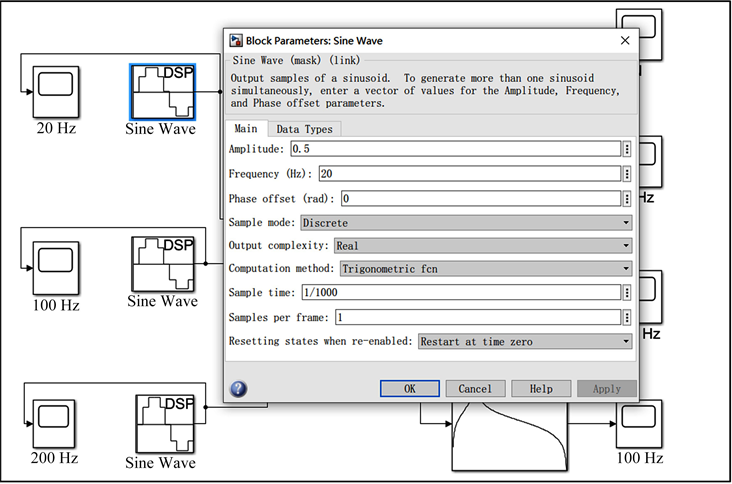The height and width of the screenshot is (484, 732).
Task: Open the Frequency field options menu
Action: pos(627,174)
